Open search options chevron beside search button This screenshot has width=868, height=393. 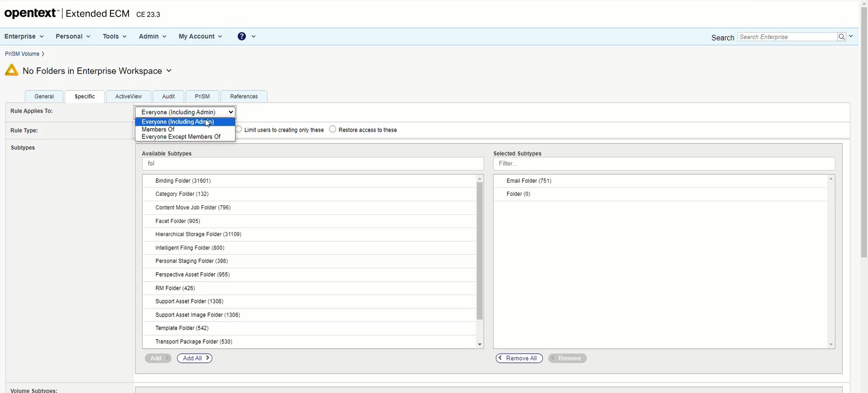tap(851, 37)
